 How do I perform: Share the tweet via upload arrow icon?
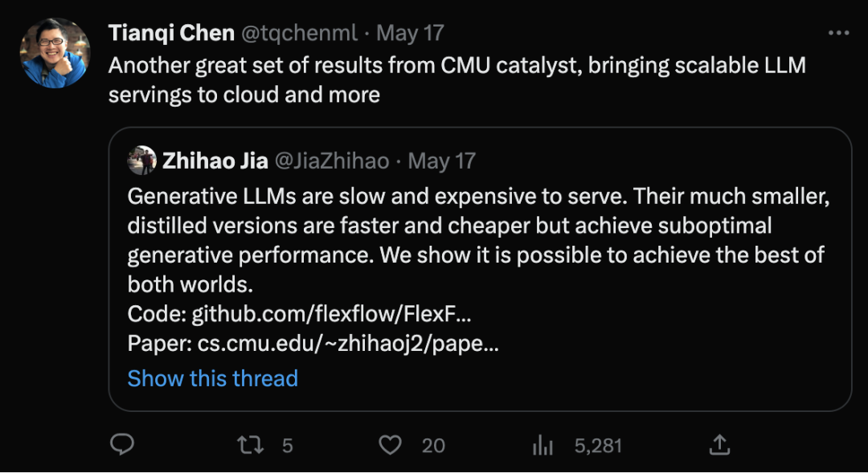[x=719, y=445]
